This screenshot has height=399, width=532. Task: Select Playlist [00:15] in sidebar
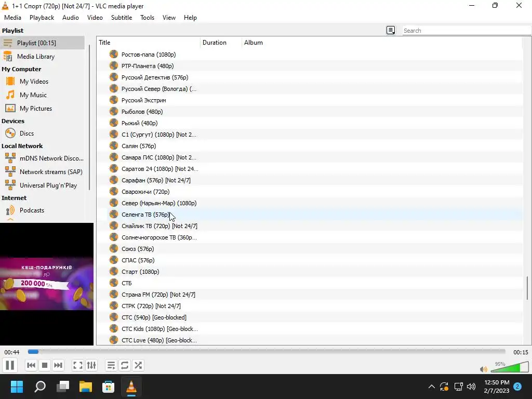(x=42, y=43)
